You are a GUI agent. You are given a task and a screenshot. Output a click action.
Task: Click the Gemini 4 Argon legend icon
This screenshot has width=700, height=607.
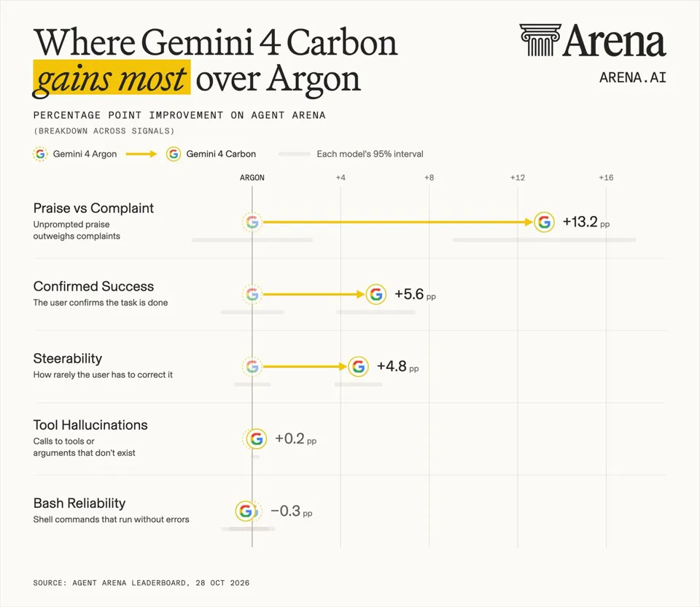(x=40, y=154)
